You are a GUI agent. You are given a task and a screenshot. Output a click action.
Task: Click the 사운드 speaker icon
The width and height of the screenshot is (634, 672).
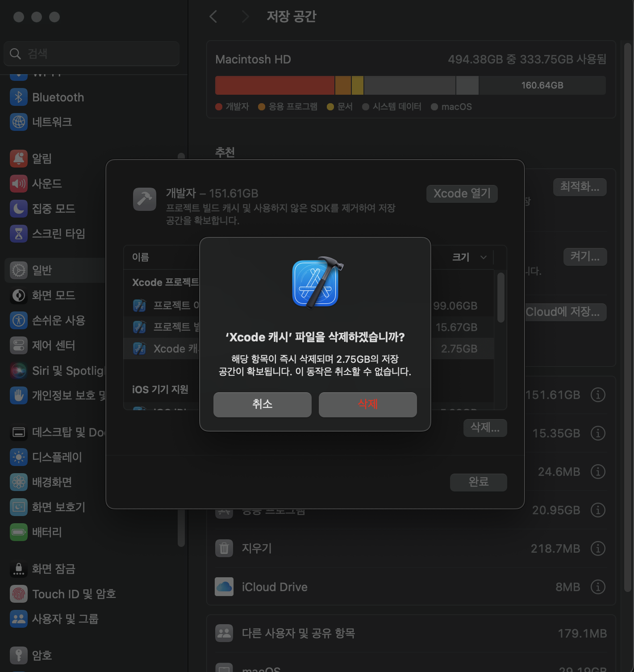click(x=19, y=184)
